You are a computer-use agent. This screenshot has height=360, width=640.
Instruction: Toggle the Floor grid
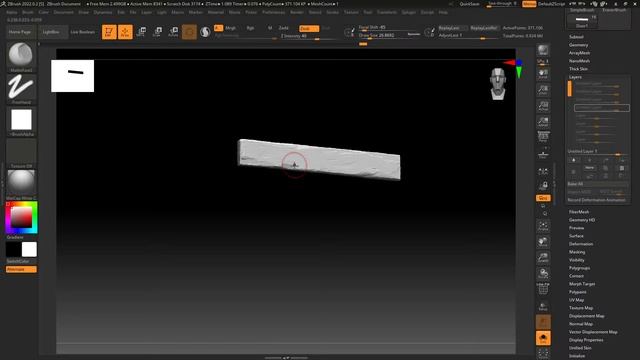[x=543, y=154]
